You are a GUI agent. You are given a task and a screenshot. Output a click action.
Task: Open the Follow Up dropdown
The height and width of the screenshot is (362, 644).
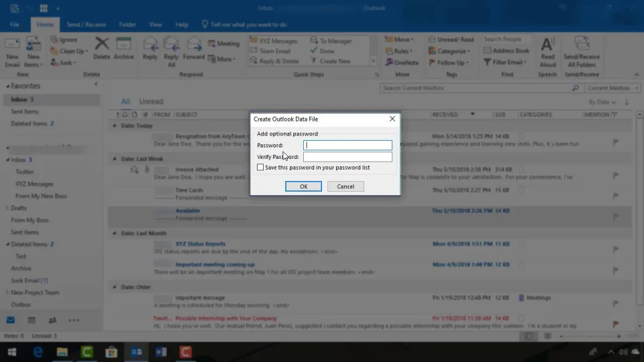point(448,62)
